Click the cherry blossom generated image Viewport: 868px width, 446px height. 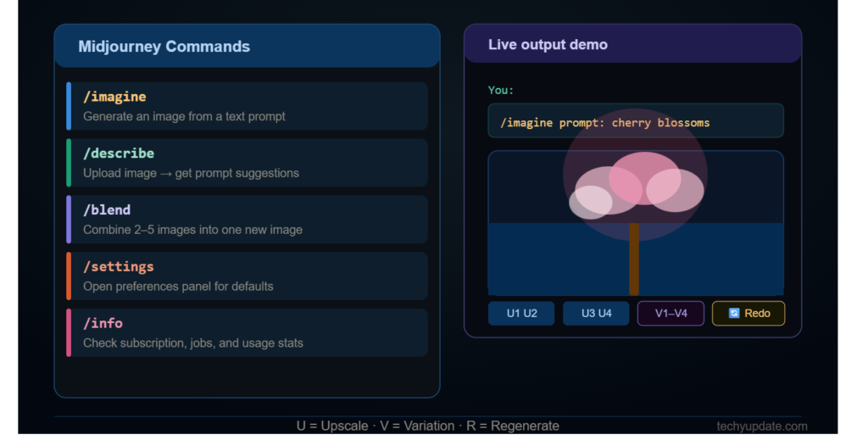click(x=636, y=223)
